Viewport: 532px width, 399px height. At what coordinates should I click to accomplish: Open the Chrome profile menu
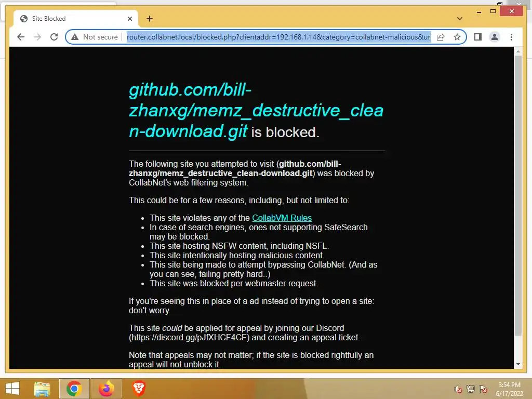(495, 37)
